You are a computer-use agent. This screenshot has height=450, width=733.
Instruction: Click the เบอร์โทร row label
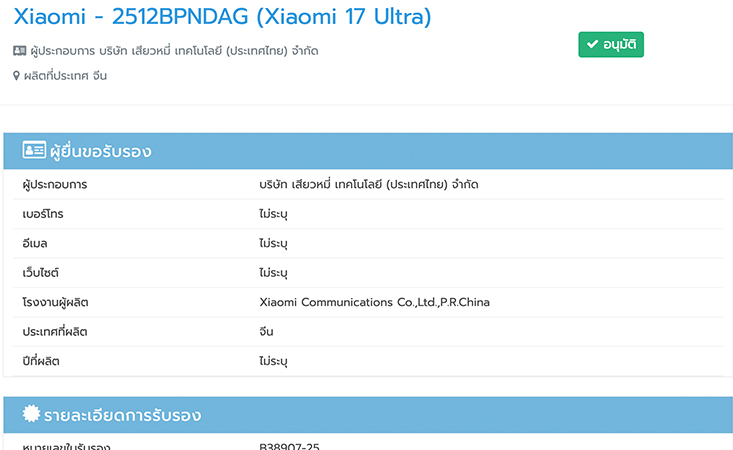pos(43,214)
